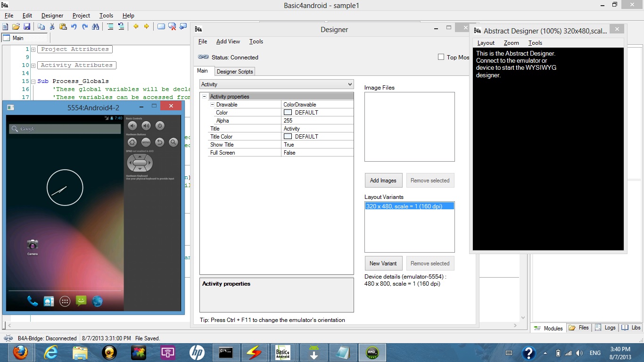644x362 pixels.
Task: Click the emulator's MENU hardware button
Action: pyautogui.click(x=146, y=142)
